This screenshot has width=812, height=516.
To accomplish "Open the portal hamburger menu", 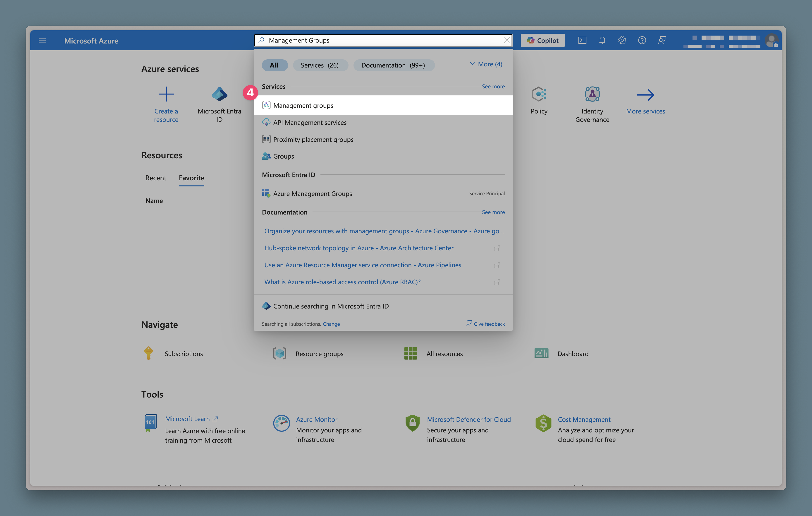I will tap(42, 41).
